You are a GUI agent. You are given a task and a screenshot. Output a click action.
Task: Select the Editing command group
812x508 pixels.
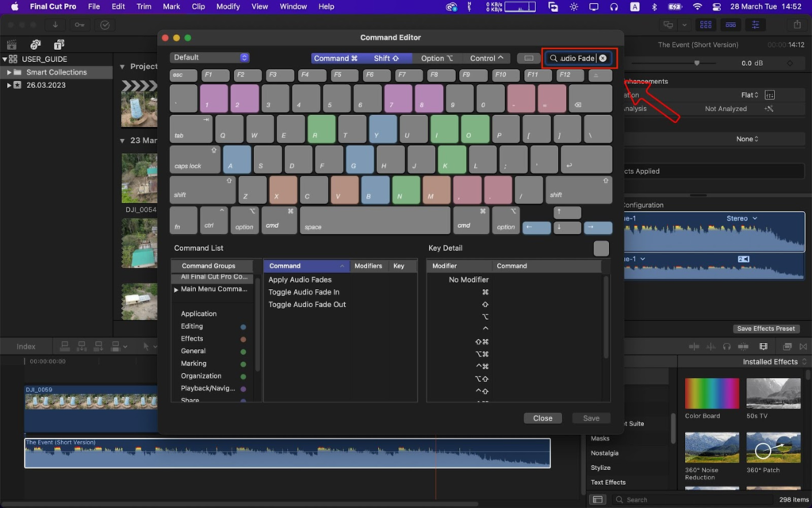(x=192, y=326)
